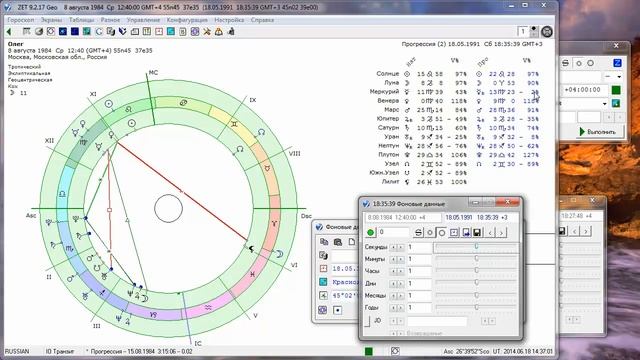Click the Секунды slider thumb
This screenshot has height=360, width=640.
(x=476, y=246)
